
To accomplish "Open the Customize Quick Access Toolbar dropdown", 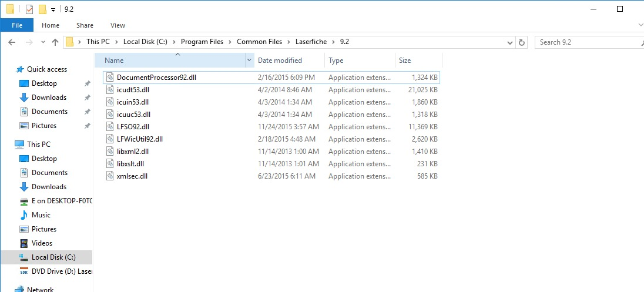I will 53,9.
